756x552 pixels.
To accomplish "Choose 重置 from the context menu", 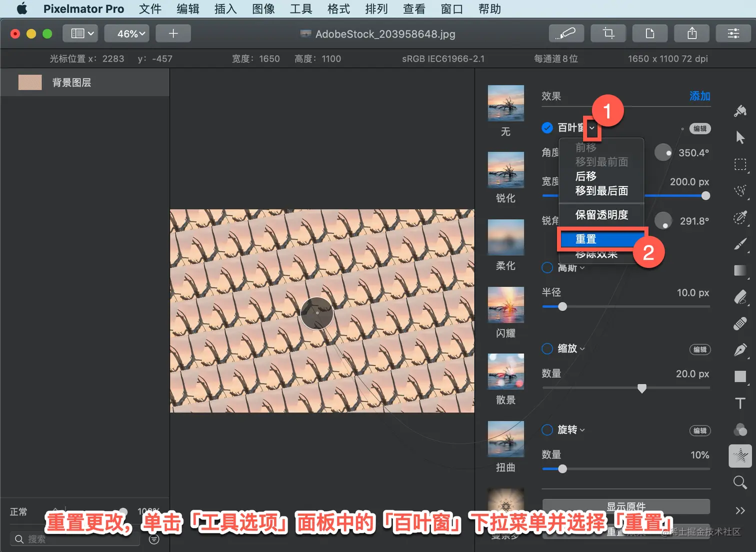I will 601,239.
